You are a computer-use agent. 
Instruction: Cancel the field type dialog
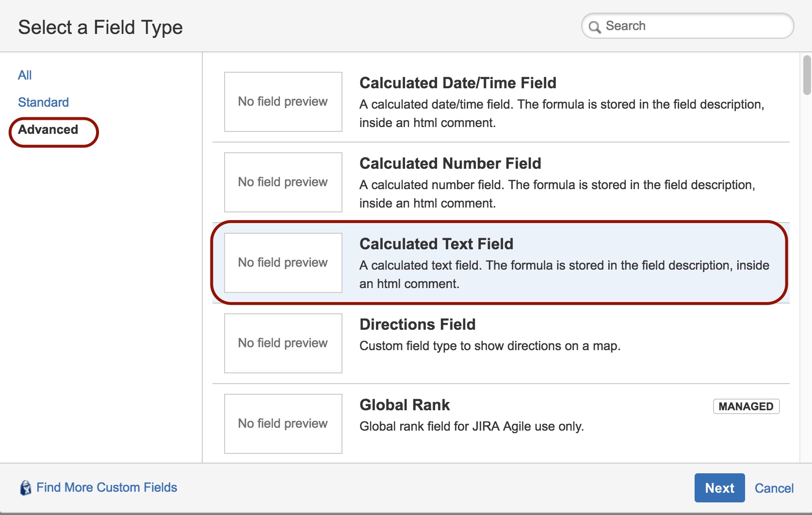(x=774, y=488)
